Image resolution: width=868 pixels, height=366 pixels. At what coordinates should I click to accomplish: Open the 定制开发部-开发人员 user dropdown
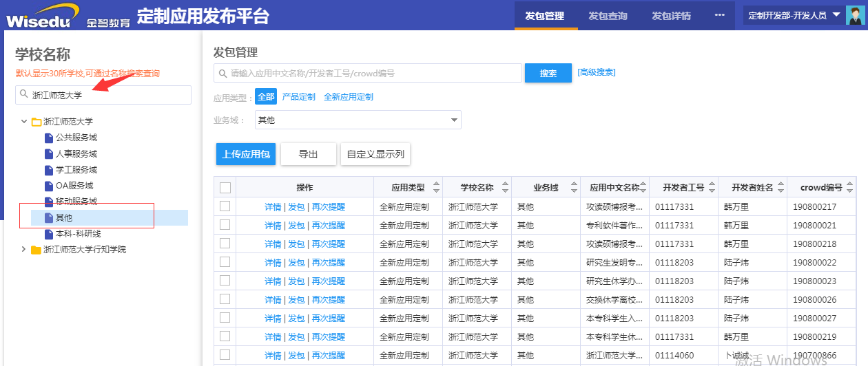click(794, 15)
